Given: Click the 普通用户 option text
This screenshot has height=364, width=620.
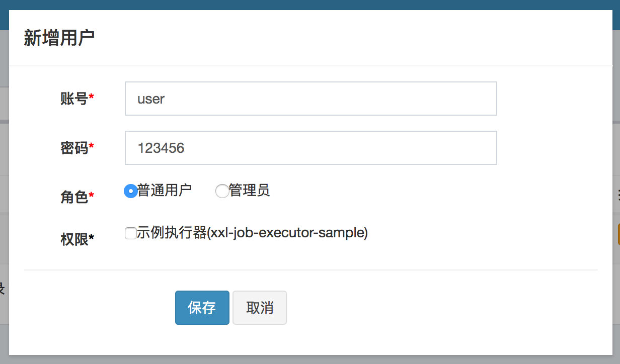Looking at the screenshot, I should (165, 191).
